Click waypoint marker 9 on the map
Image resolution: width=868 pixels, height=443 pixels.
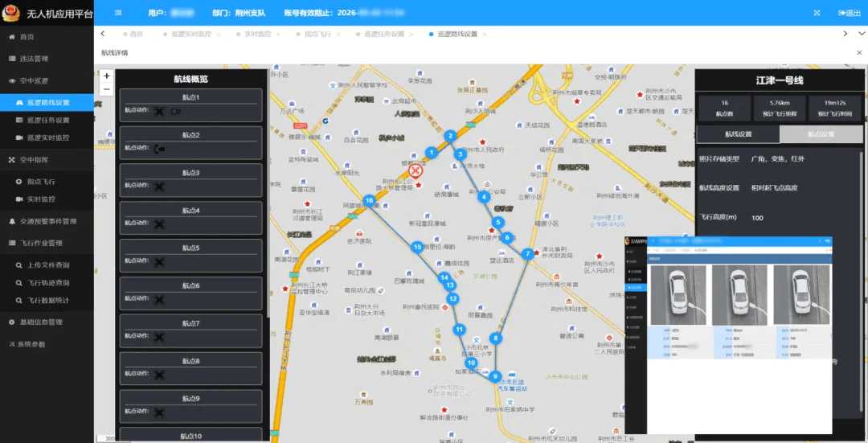tap(495, 376)
